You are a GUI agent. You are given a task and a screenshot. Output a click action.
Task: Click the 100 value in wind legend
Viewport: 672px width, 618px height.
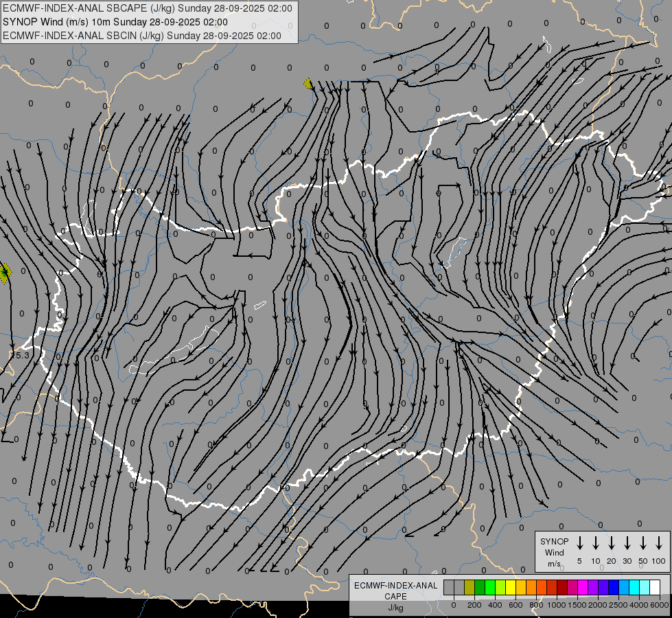coord(659,561)
